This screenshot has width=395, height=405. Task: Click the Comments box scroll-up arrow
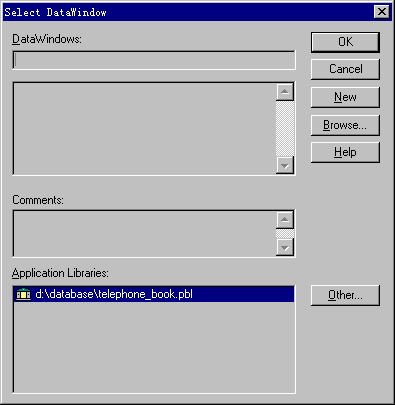point(285,220)
